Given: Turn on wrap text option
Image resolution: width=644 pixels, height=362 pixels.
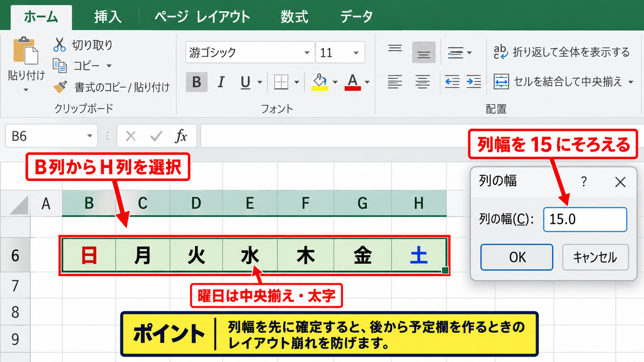Looking at the screenshot, I should point(562,52).
